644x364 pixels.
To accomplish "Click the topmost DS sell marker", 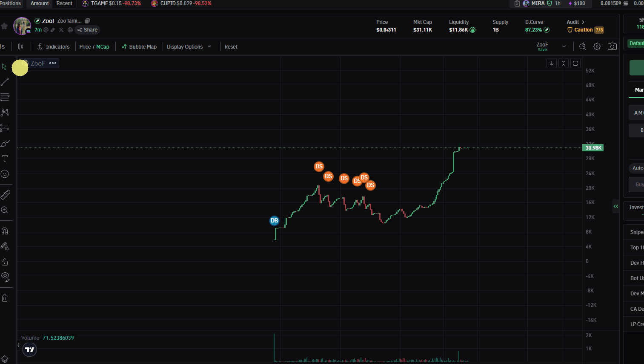I will 319,167.
